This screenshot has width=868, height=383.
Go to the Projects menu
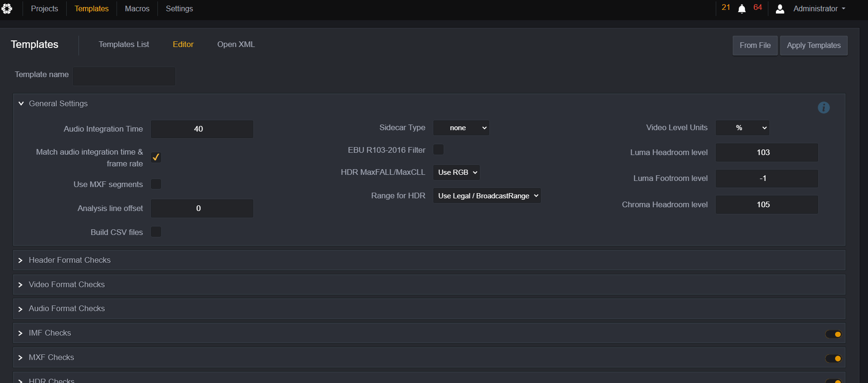point(45,9)
